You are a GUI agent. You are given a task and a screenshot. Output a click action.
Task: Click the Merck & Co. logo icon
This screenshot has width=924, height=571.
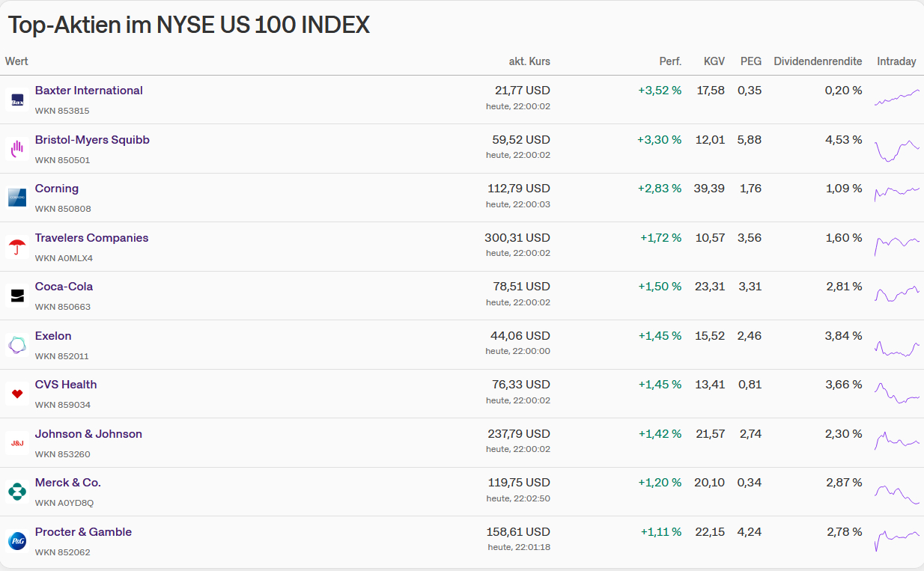coord(17,492)
